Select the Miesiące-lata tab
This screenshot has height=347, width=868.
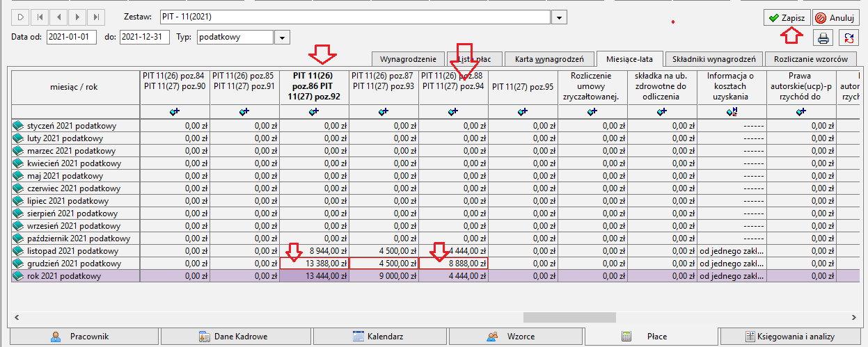[629, 58]
